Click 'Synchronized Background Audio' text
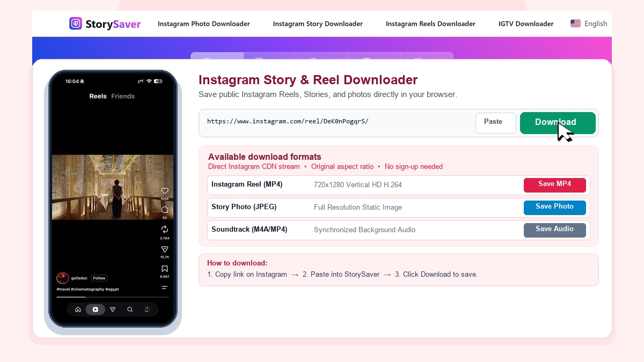Screen dimensions: 644x362 click(x=364, y=230)
